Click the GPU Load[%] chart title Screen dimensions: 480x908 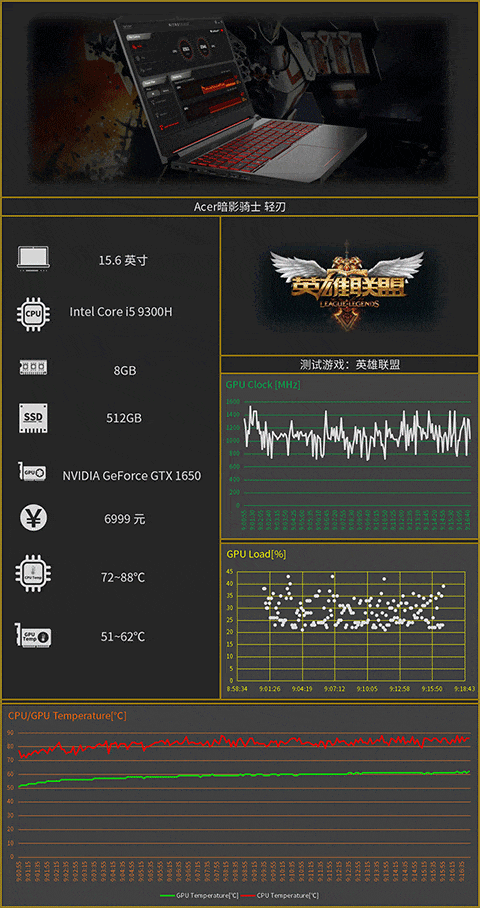(x=256, y=554)
